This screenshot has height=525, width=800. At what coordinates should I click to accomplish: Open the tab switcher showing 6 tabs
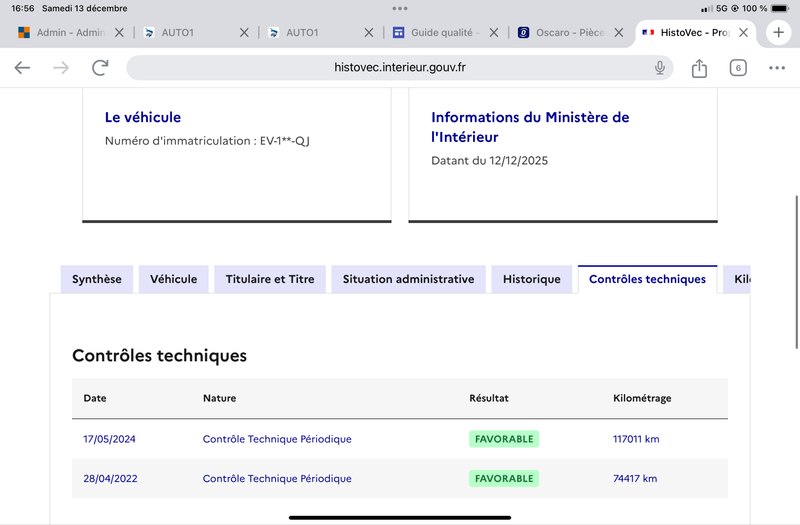[738, 68]
